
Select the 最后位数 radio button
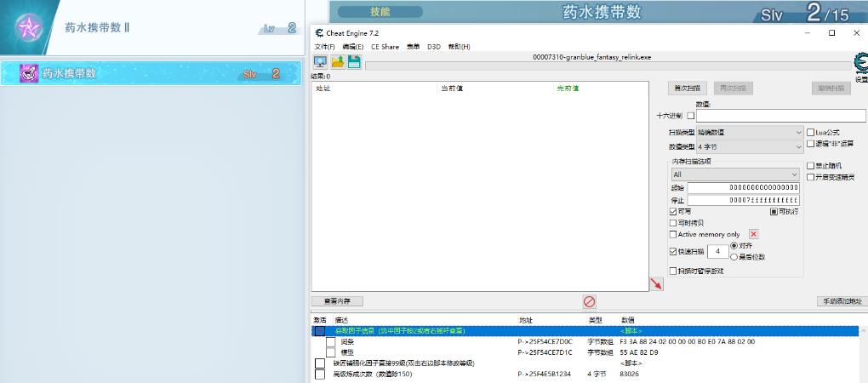(734, 257)
